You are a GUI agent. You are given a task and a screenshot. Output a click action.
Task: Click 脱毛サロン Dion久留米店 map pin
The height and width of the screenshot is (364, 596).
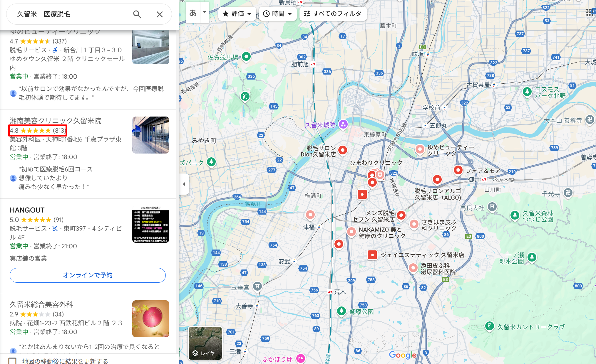[x=343, y=150]
